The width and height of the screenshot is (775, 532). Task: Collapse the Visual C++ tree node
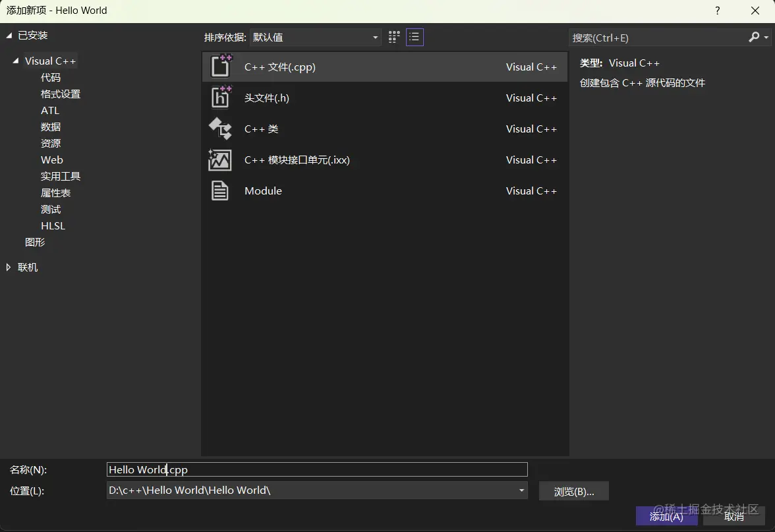pyautogui.click(x=16, y=61)
